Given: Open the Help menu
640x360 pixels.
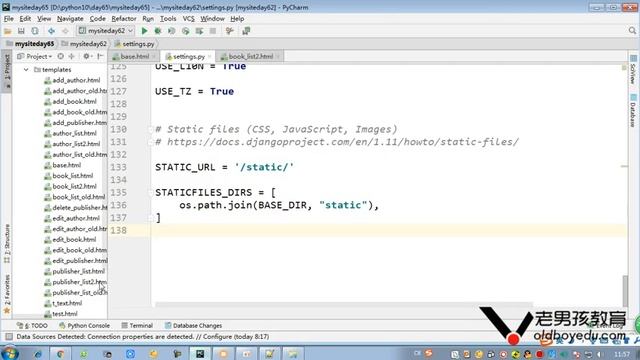Looking at the screenshot, I should 237,19.
